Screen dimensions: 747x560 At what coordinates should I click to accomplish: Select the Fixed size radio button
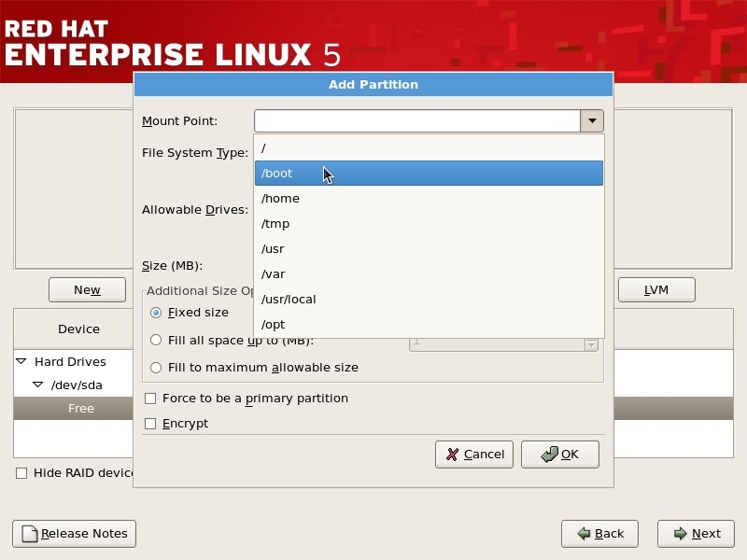(x=156, y=313)
